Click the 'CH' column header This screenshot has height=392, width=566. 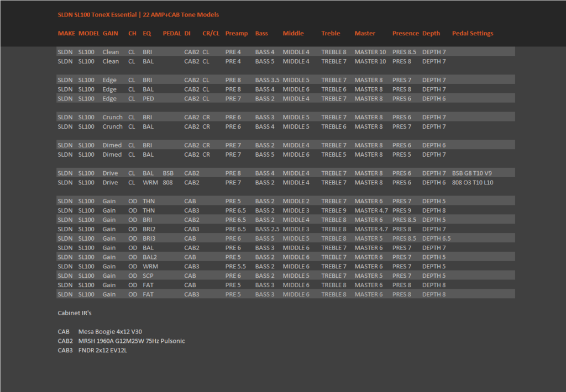coord(132,33)
